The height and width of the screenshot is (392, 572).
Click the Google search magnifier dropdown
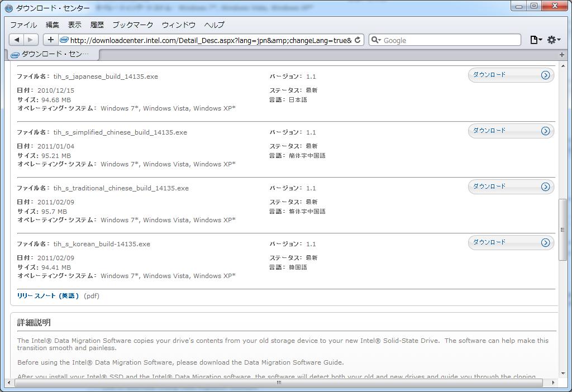pos(376,40)
